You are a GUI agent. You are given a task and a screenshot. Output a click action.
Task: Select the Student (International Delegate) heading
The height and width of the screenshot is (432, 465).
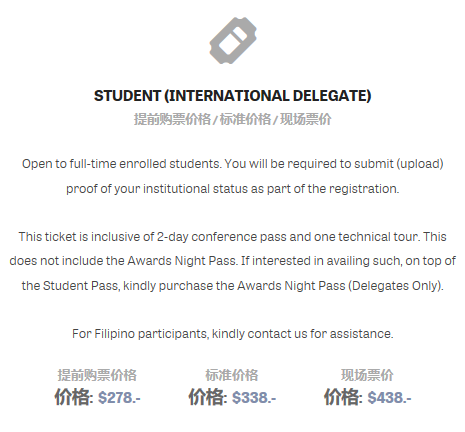point(233,96)
